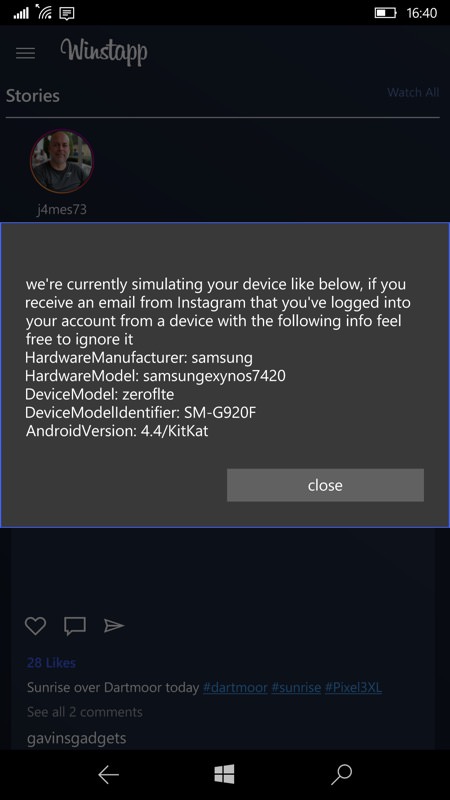The height and width of the screenshot is (800, 450).
Task: Tap the Windows Start button
Action: click(x=224, y=774)
